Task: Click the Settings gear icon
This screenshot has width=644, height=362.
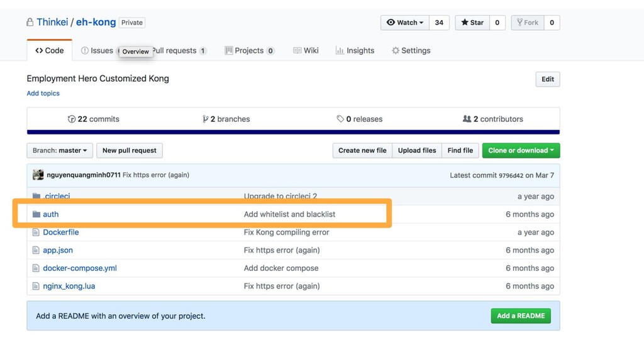Action: 396,50
